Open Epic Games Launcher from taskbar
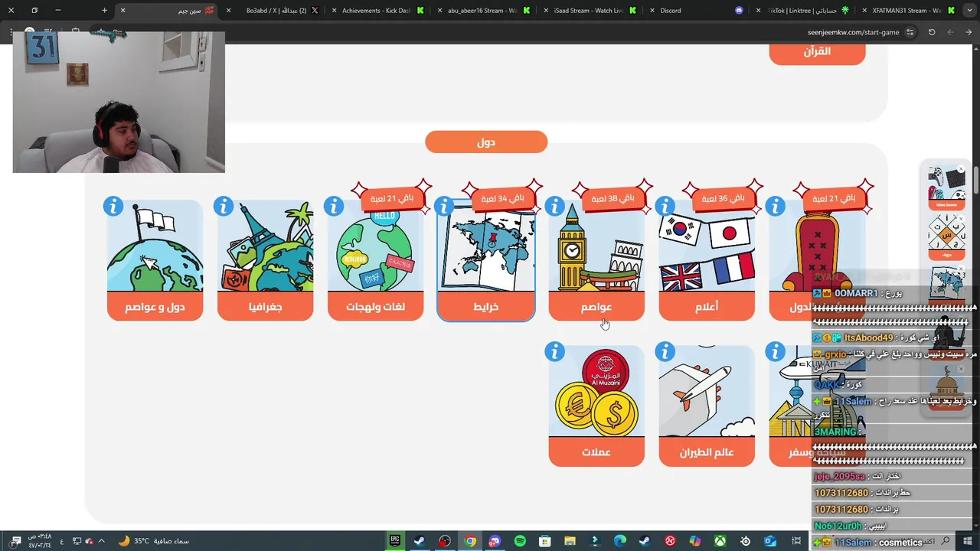This screenshot has width=980, height=551. [x=395, y=541]
